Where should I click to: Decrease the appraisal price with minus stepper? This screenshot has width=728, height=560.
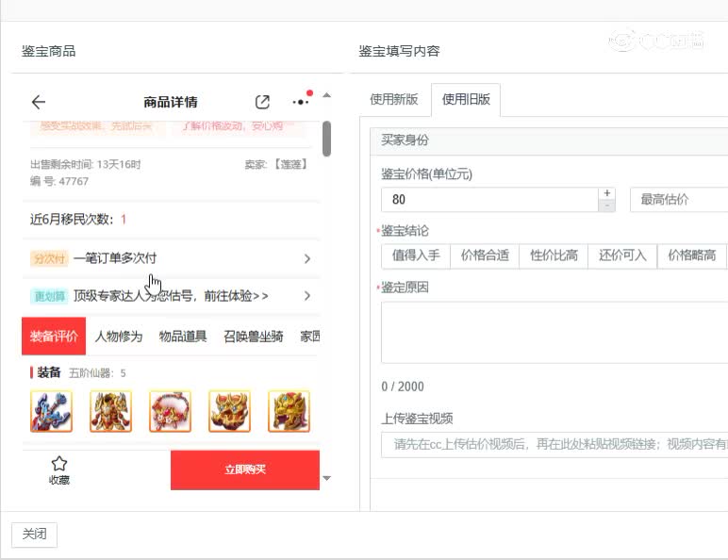606,206
